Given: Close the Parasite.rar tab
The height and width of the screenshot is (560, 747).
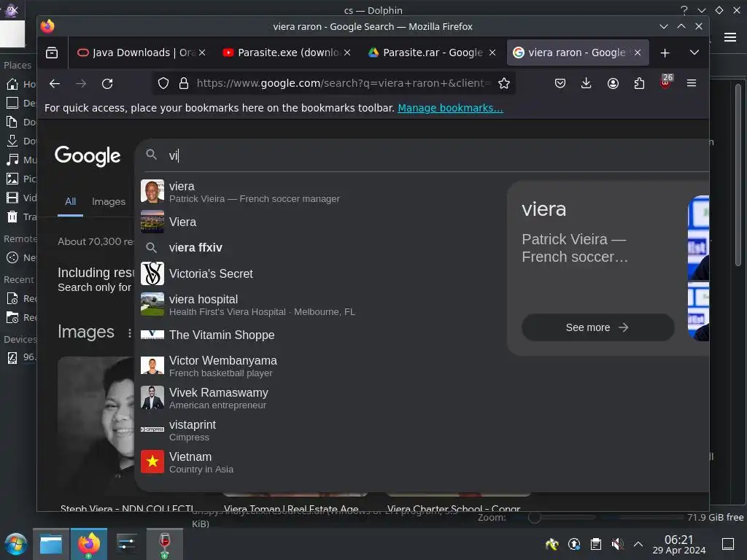Looking at the screenshot, I should [492, 52].
